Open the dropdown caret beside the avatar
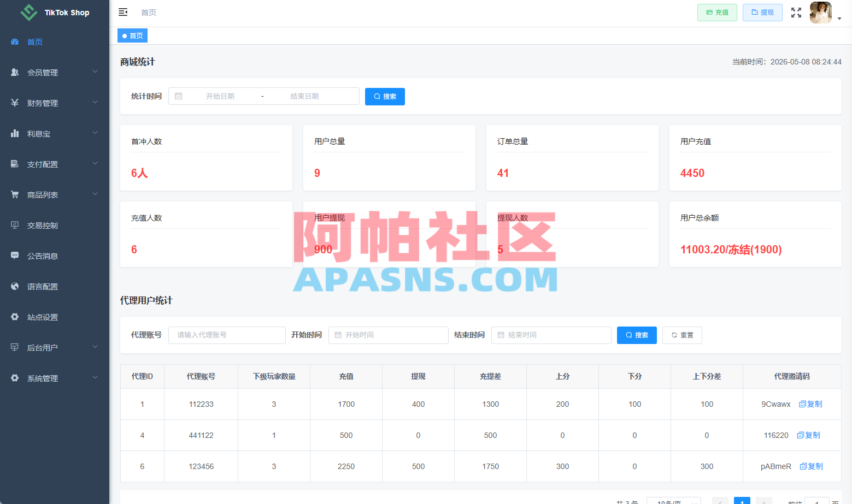This screenshot has height=504, width=852. 839,19
